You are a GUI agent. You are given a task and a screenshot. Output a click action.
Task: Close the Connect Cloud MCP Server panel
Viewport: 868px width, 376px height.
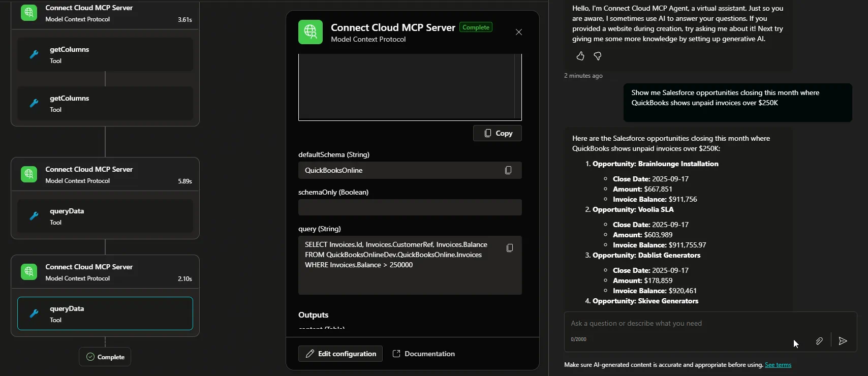(518, 32)
